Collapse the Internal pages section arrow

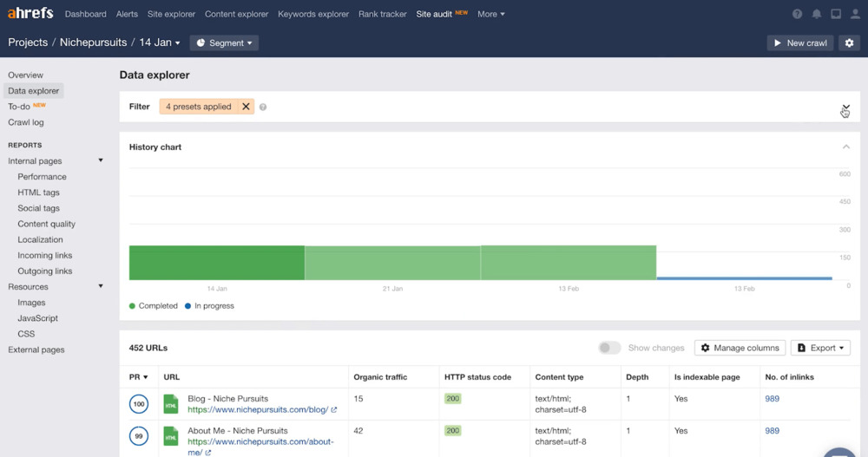click(x=101, y=160)
